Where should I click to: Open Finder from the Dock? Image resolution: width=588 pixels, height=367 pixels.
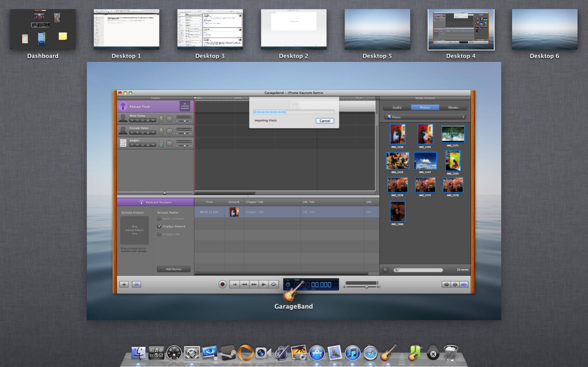(139, 353)
